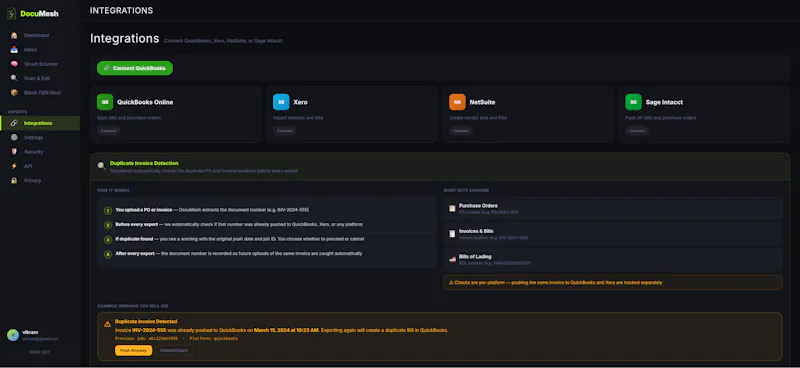Click the 'Checks are per-platform' notice

pyautogui.click(x=612, y=282)
